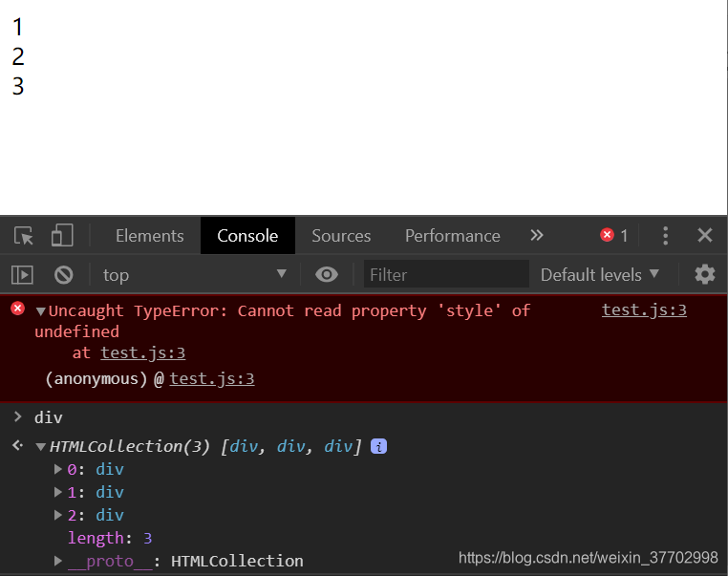Viewport: 728px width, 576px height.
Task: Collapse the HTMLCollection(3) output
Action: pyautogui.click(x=40, y=447)
